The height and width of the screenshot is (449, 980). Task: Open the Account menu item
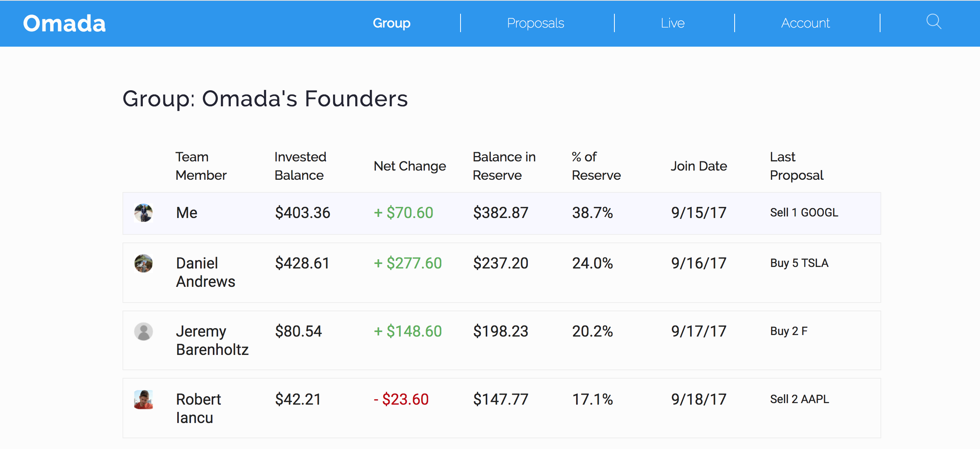(805, 23)
